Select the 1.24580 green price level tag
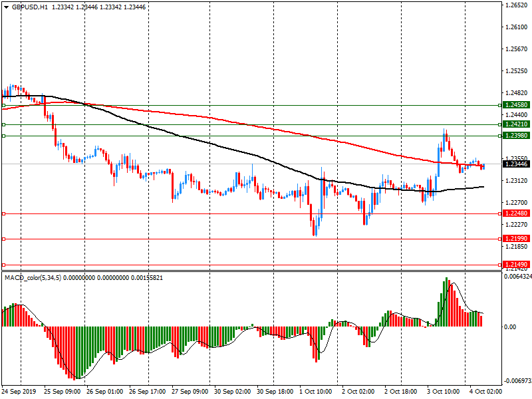532x399 pixels. 516,105
